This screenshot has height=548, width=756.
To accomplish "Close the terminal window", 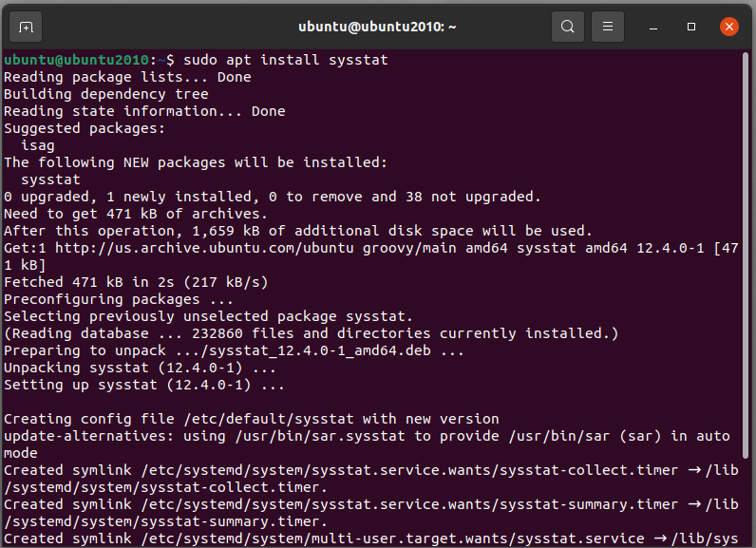I will click(x=729, y=27).
